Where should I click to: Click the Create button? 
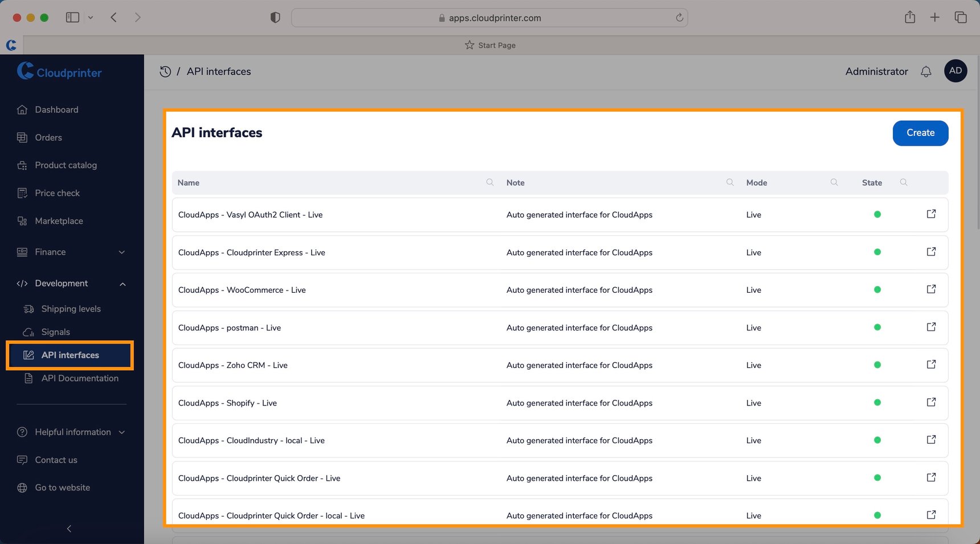pos(920,133)
